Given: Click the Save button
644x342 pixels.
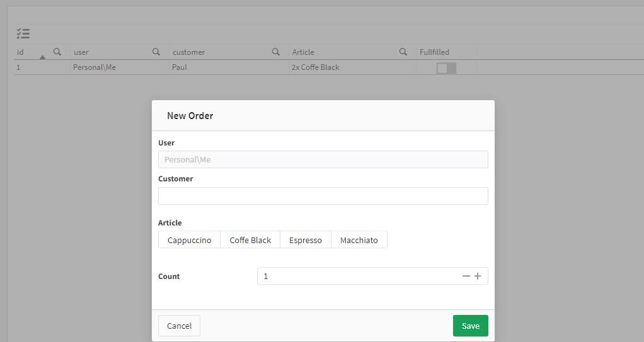Looking at the screenshot, I should pyautogui.click(x=470, y=326).
